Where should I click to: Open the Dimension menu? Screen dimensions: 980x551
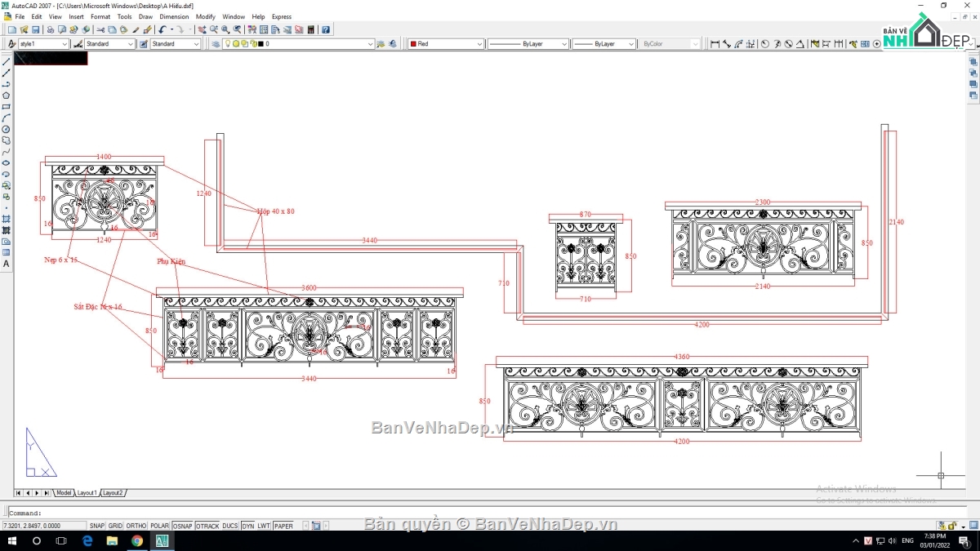174,16
